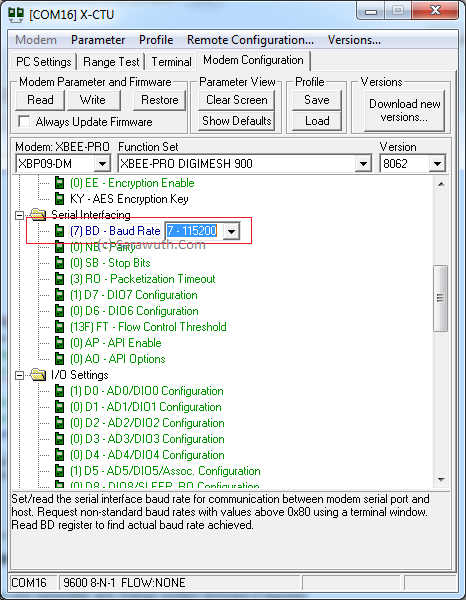Open the Baud Rate 115200 dropdown arrow
466x600 pixels.
tap(231, 231)
